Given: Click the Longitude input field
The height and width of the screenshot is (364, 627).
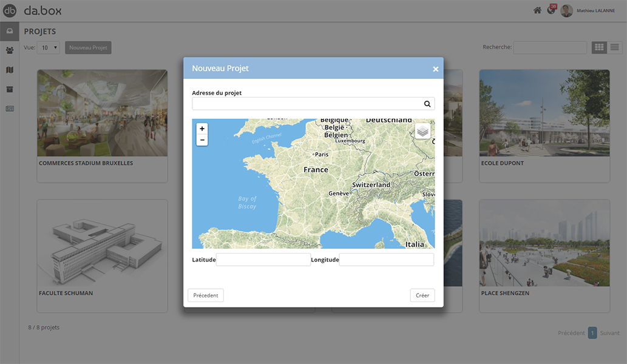Looking at the screenshot, I should (x=386, y=260).
